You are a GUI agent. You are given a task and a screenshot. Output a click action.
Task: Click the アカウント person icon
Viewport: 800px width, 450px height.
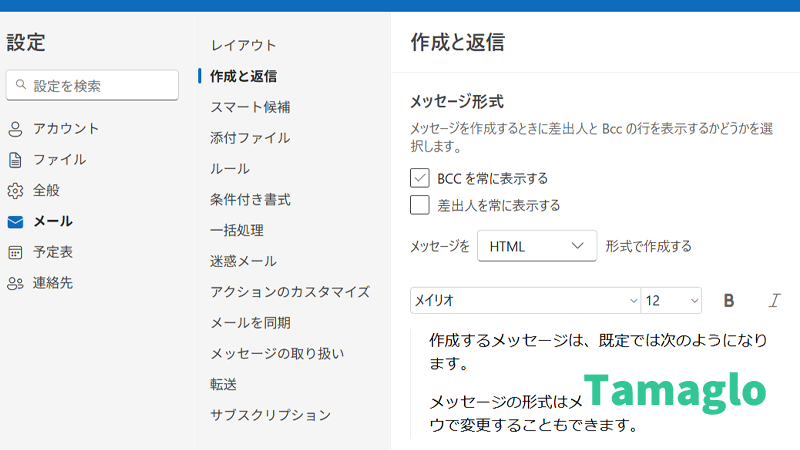15,129
